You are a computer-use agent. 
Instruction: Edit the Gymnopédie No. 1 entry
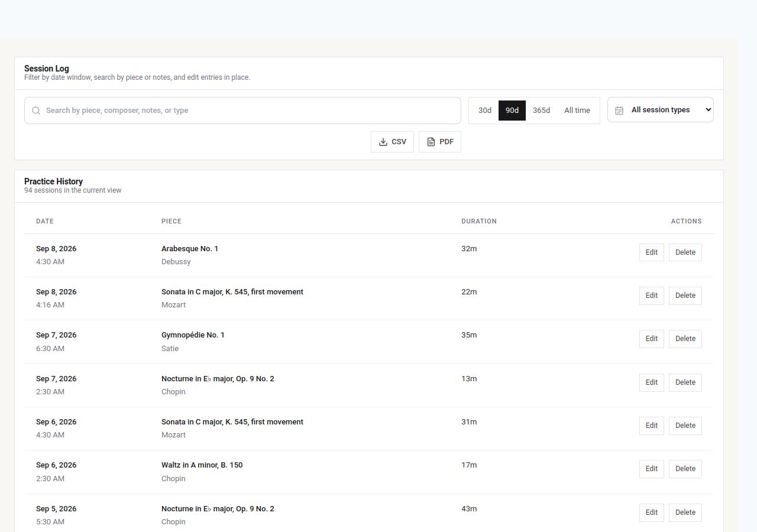652,339
